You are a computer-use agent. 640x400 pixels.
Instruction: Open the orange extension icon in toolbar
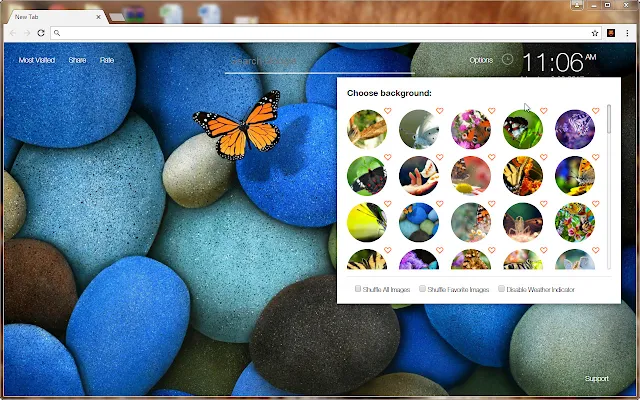pos(611,33)
